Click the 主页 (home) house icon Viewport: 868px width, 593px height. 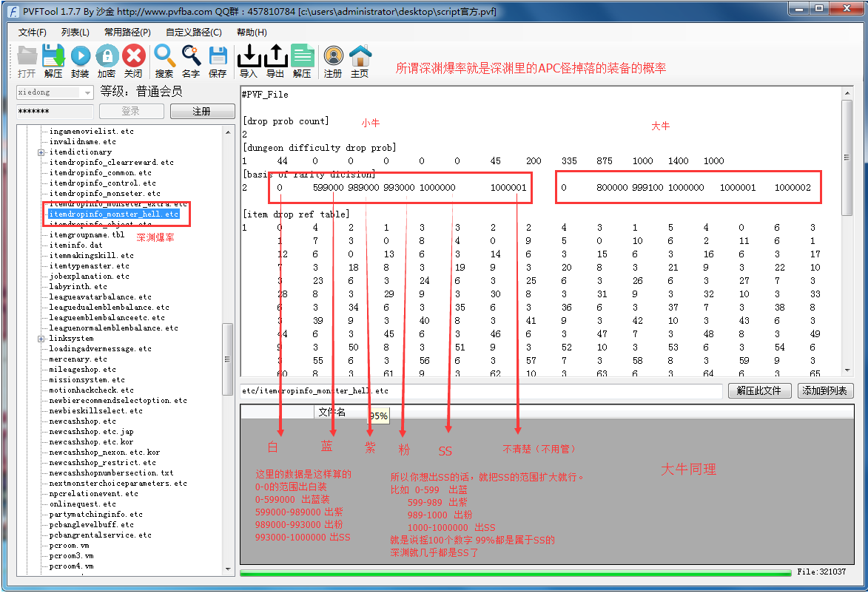[x=360, y=60]
